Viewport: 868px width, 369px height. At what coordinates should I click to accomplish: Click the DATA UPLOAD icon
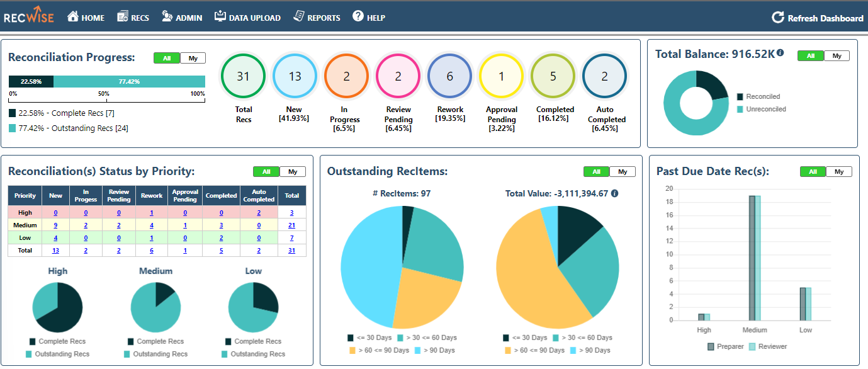coord(222,18)
